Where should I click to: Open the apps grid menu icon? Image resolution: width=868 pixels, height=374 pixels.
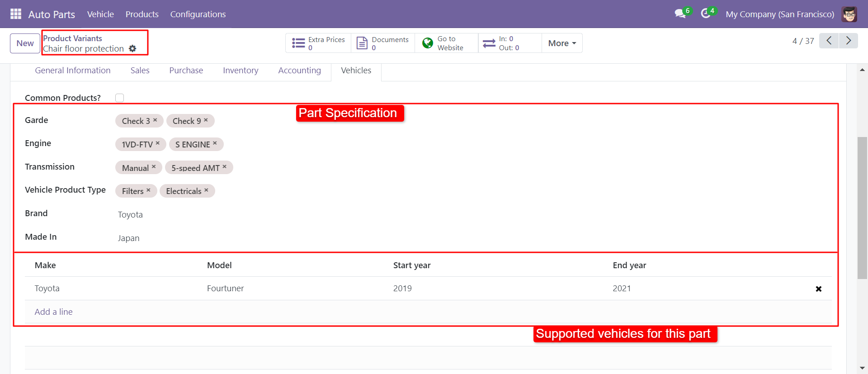[x=16, y=14]
